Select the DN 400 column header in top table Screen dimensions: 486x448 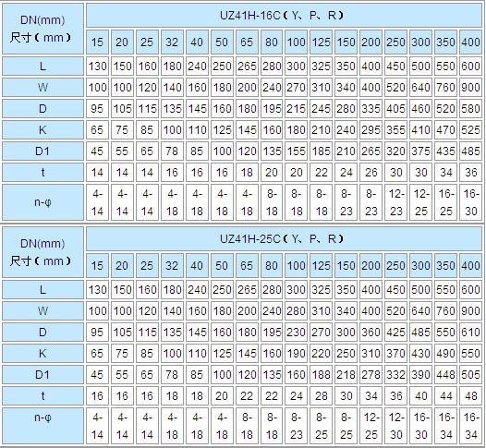click(x=470, y=42)
